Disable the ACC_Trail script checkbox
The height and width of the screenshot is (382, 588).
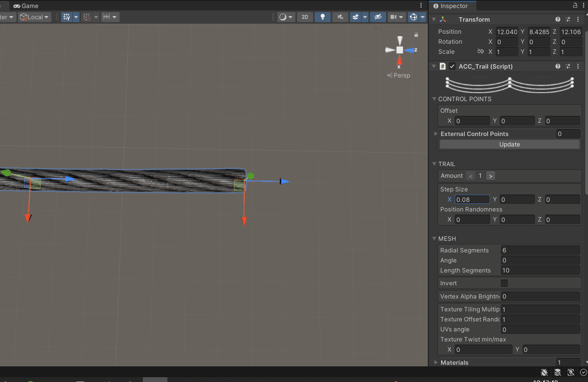452,66
